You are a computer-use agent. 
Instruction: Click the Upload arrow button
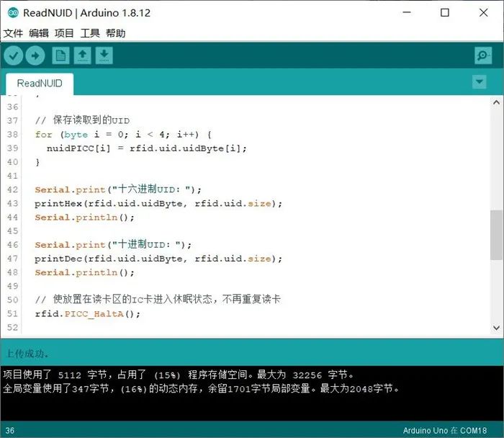(x=35, y=55)
